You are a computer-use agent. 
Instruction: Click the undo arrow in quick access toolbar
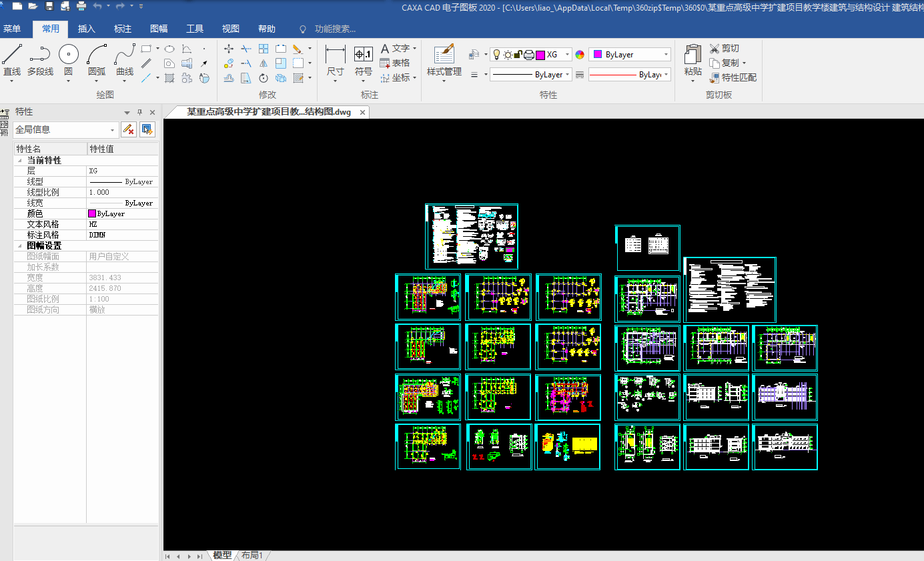point(98,6)
